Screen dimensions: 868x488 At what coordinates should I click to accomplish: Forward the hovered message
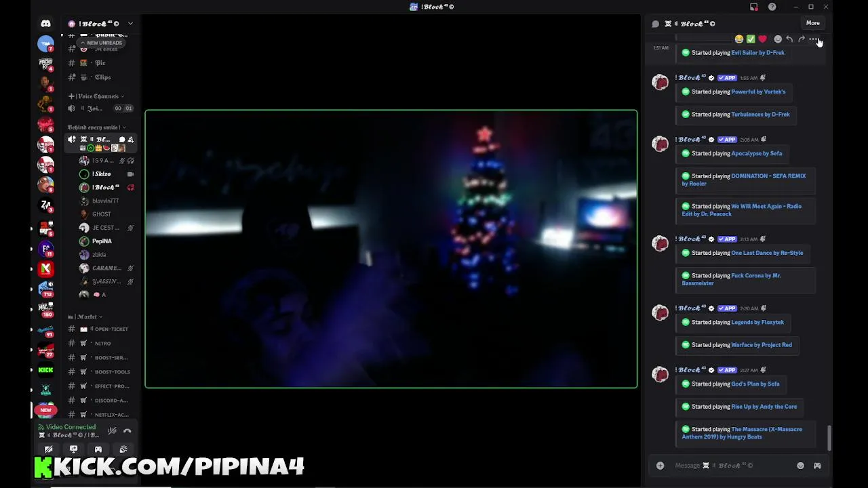pos(802,39)
